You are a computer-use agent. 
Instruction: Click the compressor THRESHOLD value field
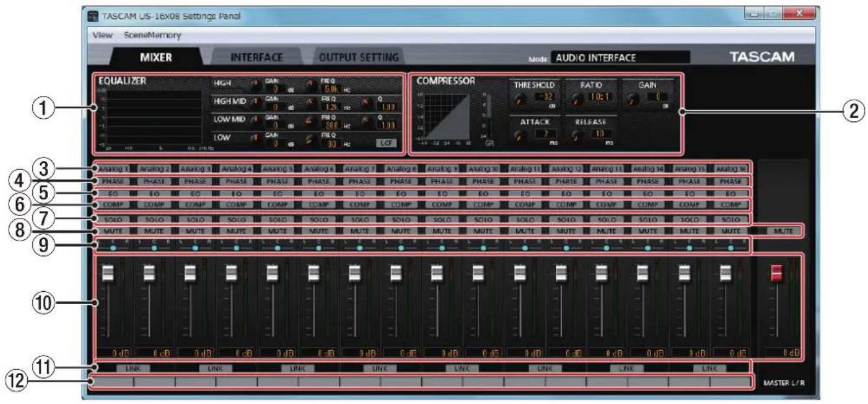click(x=545, y=97)
